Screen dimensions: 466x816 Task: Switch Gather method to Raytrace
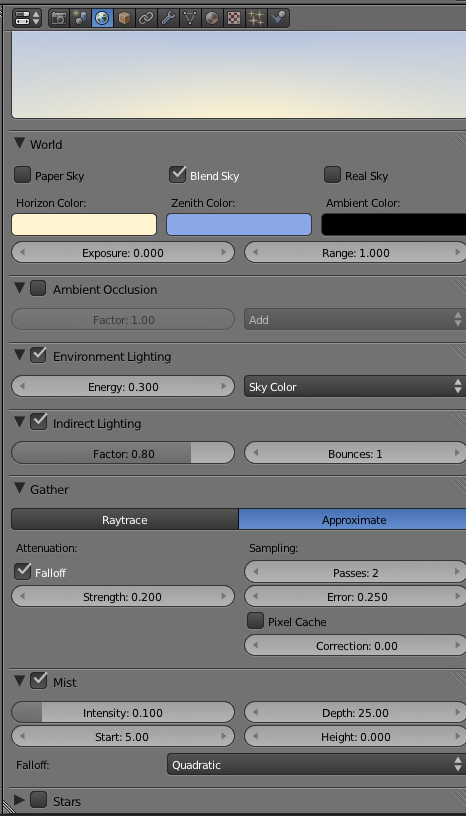tap(124, 520)
